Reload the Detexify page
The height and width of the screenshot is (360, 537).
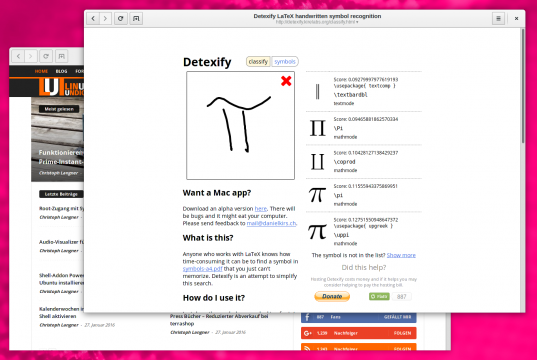pyautogui.click(x=121, y=18)
